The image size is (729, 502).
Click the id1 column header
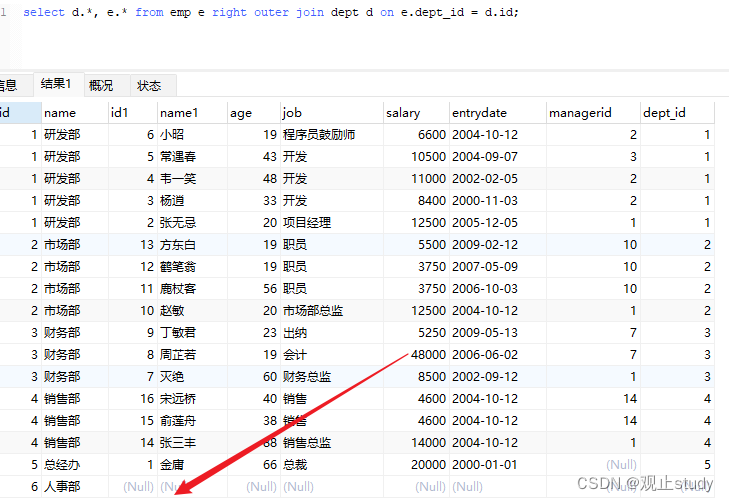coord(133,112)
